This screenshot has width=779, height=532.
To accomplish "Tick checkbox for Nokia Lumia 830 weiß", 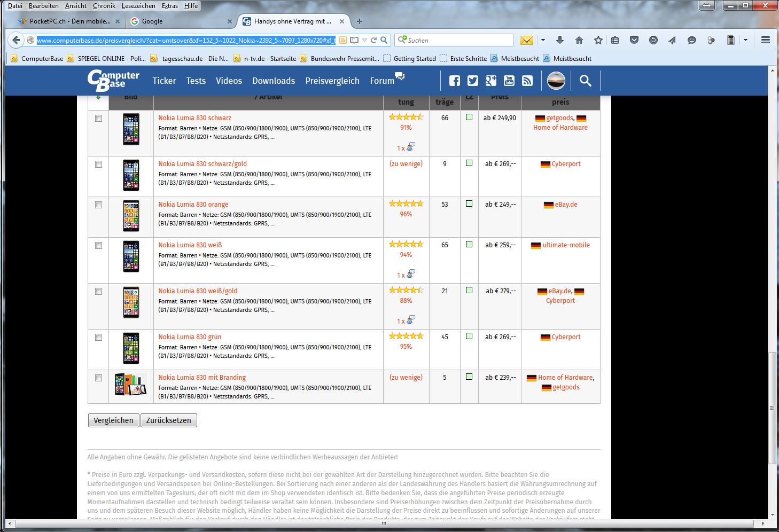I will point(98,246).
